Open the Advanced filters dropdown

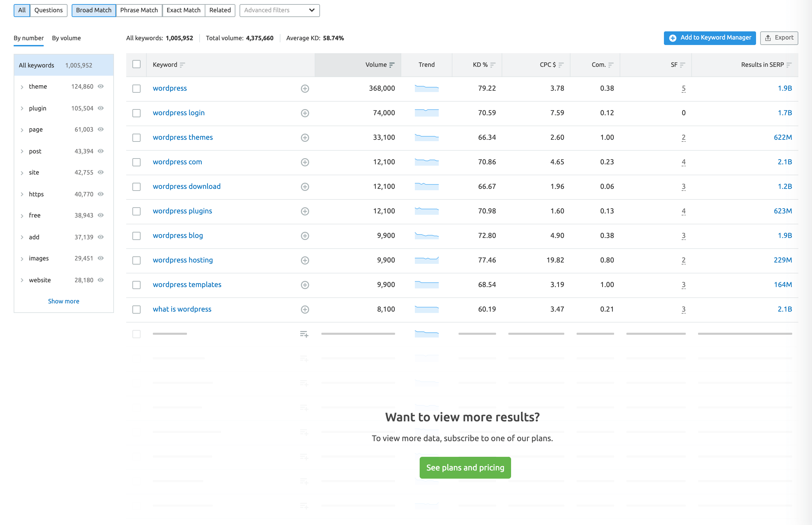coord(279,10)
